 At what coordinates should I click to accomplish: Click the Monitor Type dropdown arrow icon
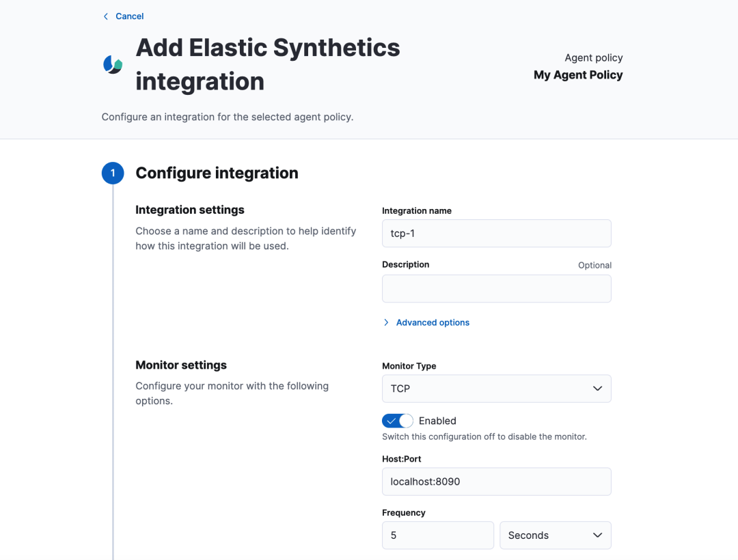597,389
